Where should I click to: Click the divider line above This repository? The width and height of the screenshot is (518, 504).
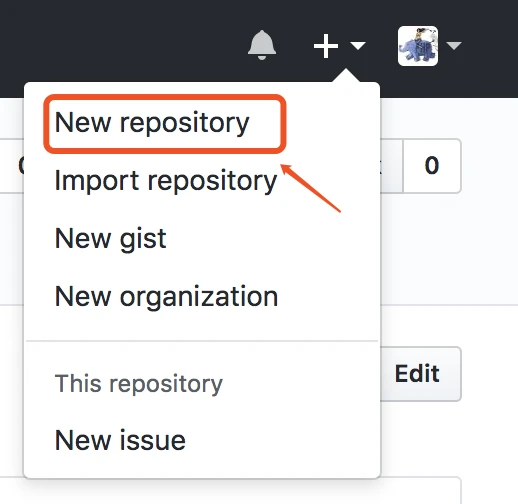coord(202,341)
